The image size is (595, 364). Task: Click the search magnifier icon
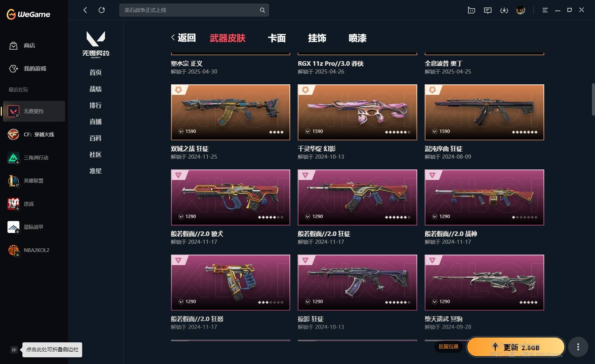tap(262, 10)
